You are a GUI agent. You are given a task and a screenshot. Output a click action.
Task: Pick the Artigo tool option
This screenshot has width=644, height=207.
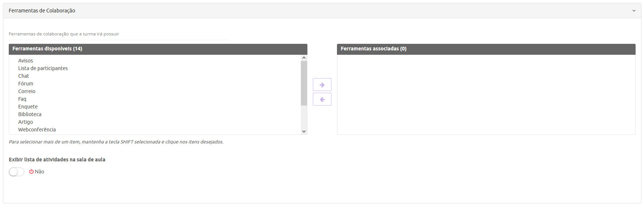coord(26,122)
